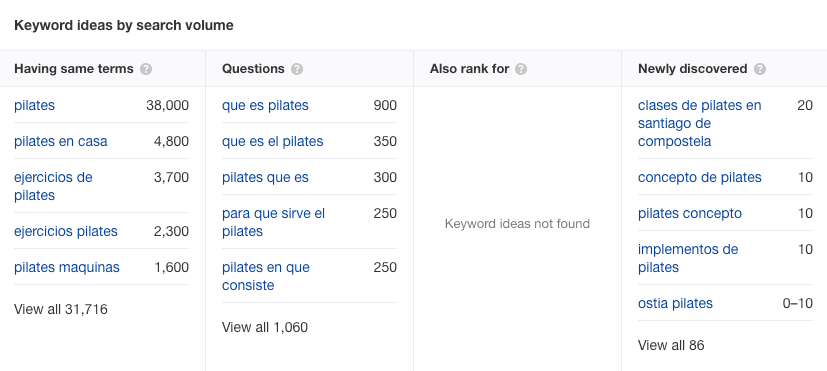Open 'ejercicios pilates' keyword
This screenshot has width=827, height=371.
coord(66,231)
